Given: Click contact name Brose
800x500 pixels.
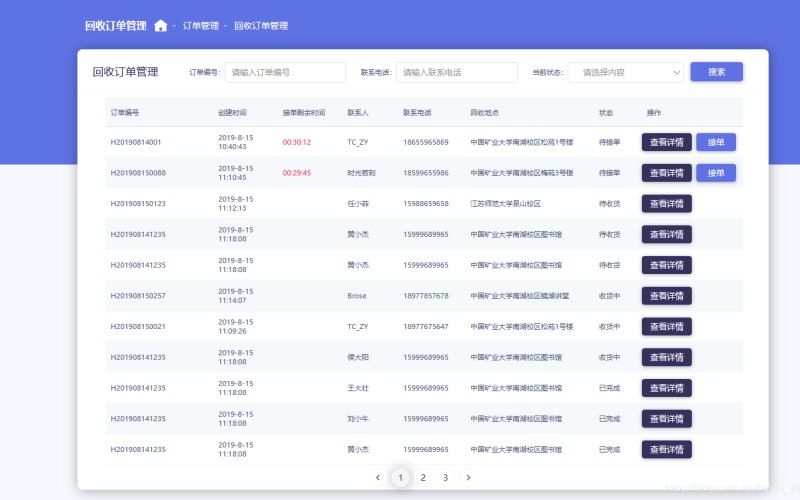Looking at the screenshot, I should point(357,296).
